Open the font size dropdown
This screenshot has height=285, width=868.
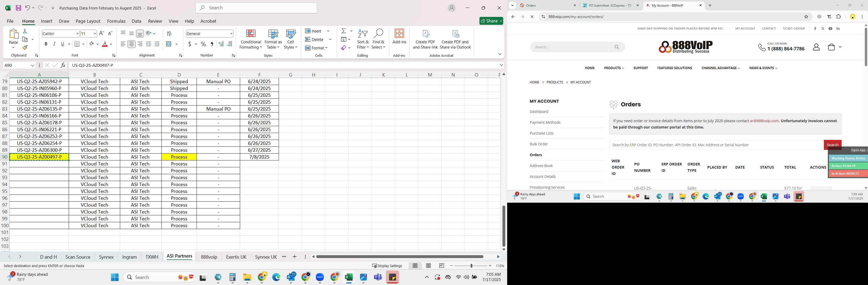tap(95, 33)
